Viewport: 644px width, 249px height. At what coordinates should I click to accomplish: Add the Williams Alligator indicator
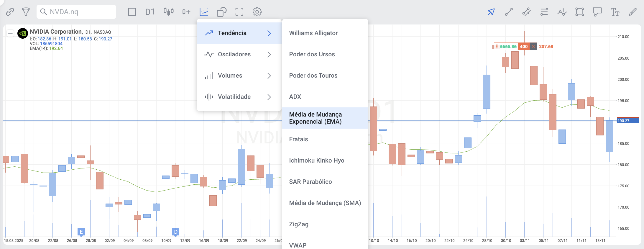[x=325, y=33]
